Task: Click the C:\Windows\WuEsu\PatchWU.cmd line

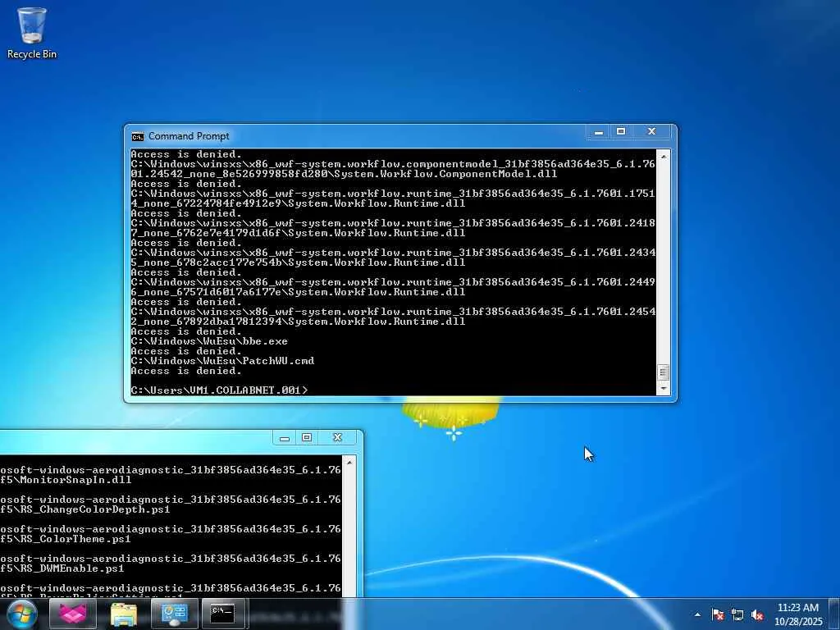Action: pyautogui.click(x=222, y=361)
